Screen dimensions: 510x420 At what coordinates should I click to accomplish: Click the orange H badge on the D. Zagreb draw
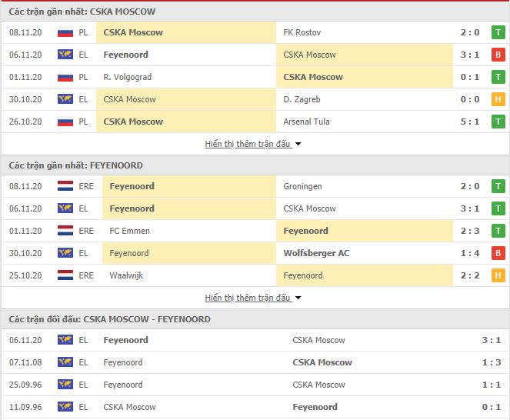pyautogui.click(x=498, y=99)
